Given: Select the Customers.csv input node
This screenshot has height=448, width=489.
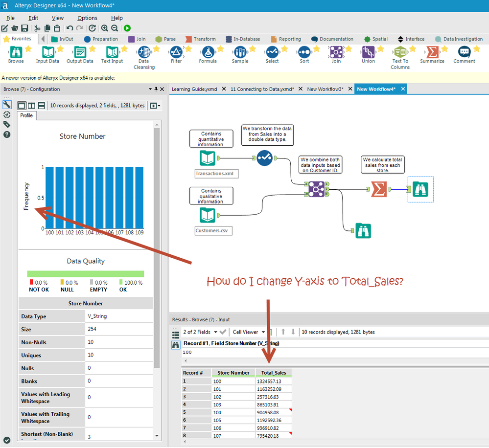Looking at the screenshot, I should pos(208,215).
